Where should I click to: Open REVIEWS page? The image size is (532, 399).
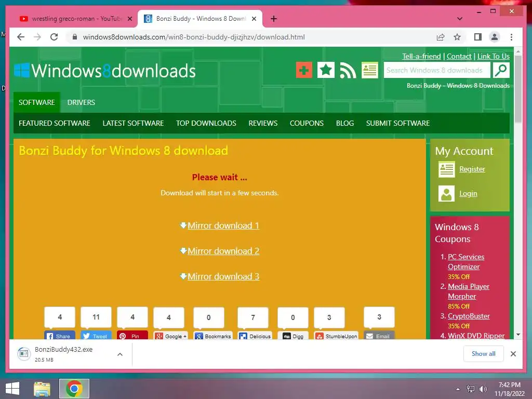point(263,123)
